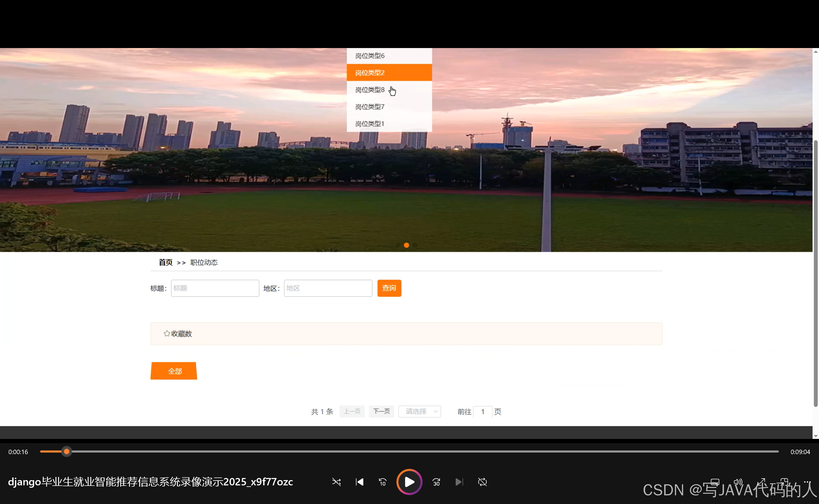Click the page scrollbar up arrow
The height and width of the screenshot is (504, 819).
pyautogui.click(x=816, y=51)
